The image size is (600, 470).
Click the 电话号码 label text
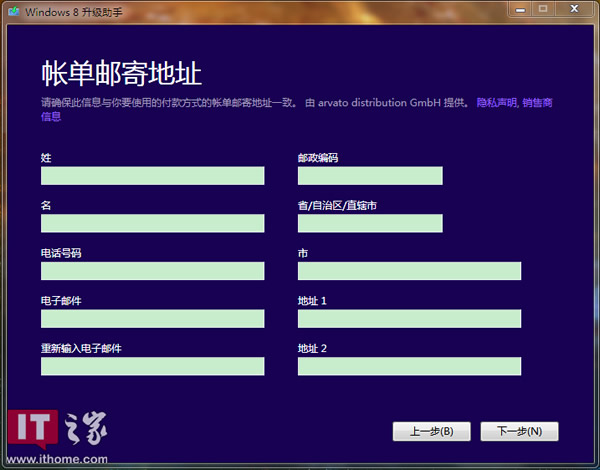point(61,253)
